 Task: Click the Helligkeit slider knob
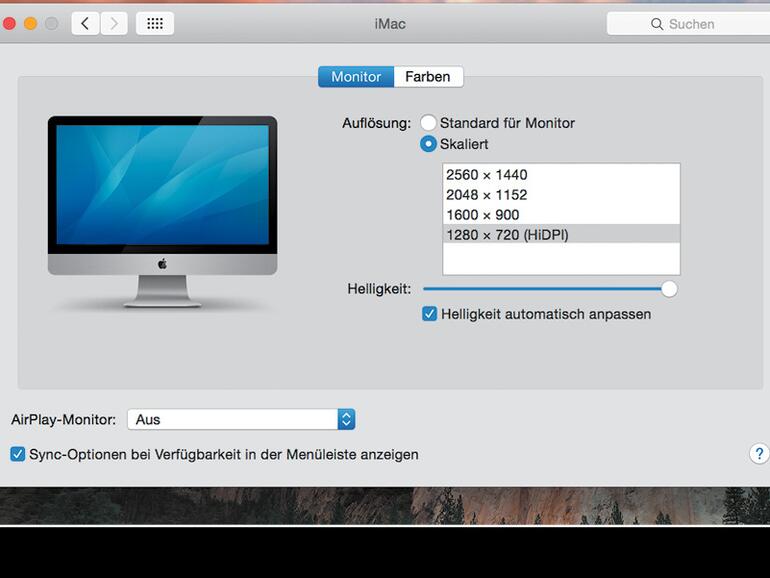pos(669,289)
